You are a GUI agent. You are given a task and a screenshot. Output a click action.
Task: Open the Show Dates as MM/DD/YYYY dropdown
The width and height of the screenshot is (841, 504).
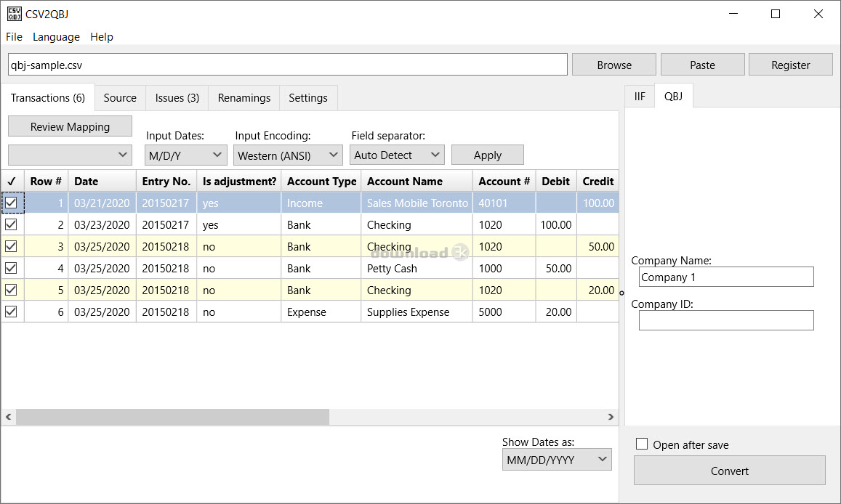(x=557, y=460)
